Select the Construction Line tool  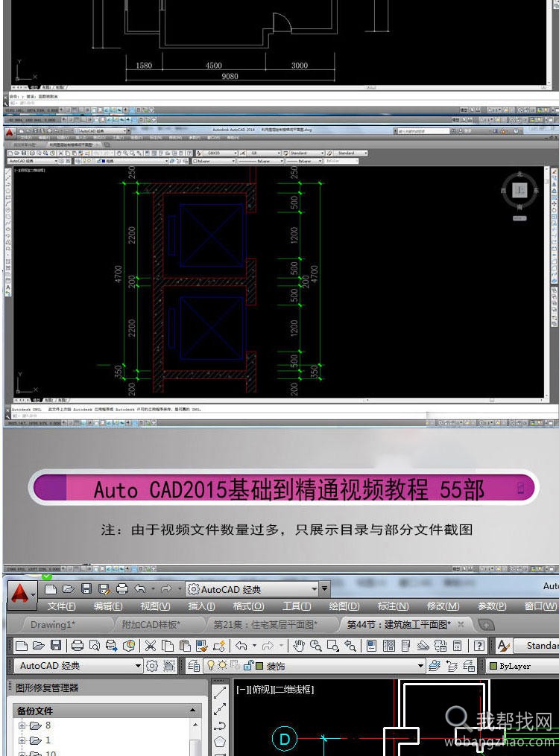click(x=220, y=709)
